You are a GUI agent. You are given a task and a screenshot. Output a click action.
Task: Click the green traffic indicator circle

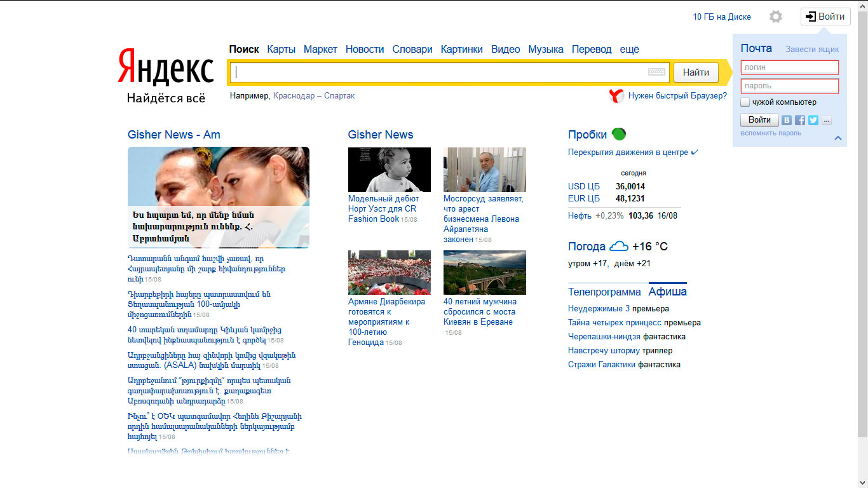point(618,134)
